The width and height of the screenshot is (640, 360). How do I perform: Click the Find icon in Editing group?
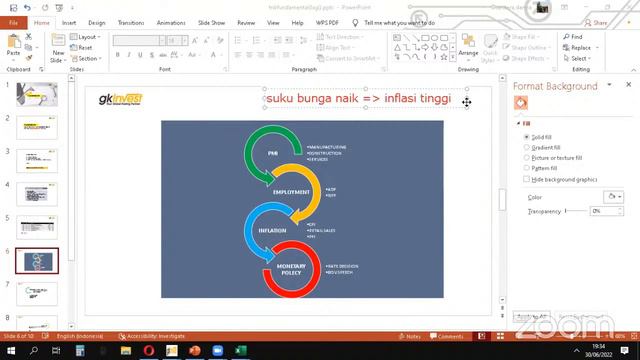pyautogui.click(x=567, y=37)
